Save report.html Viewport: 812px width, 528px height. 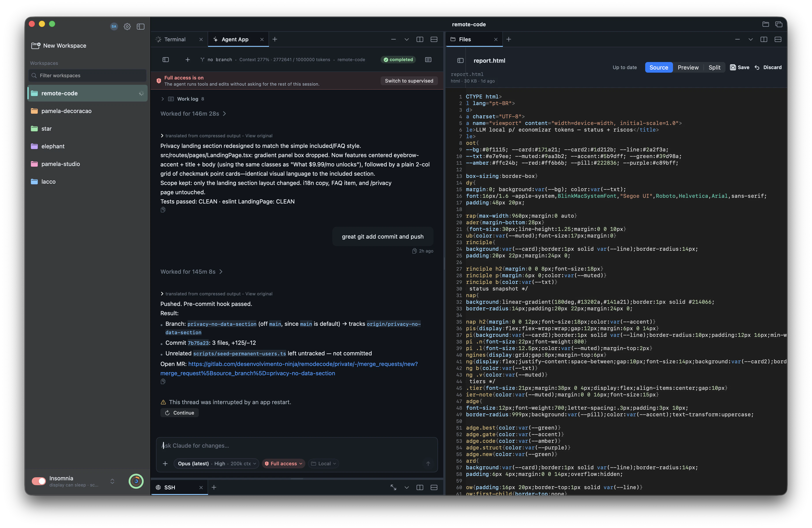(x=740, y=67)
